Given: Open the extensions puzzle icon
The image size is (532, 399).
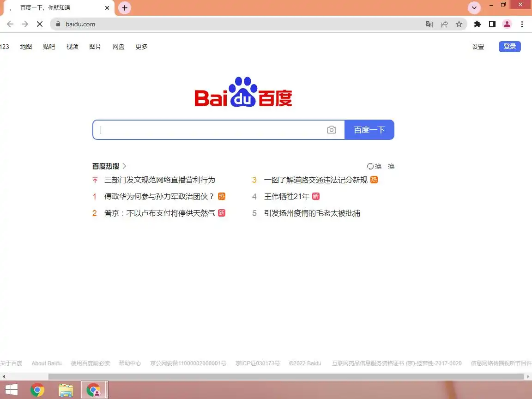Looking at the screenshot, I should [478, 24].
